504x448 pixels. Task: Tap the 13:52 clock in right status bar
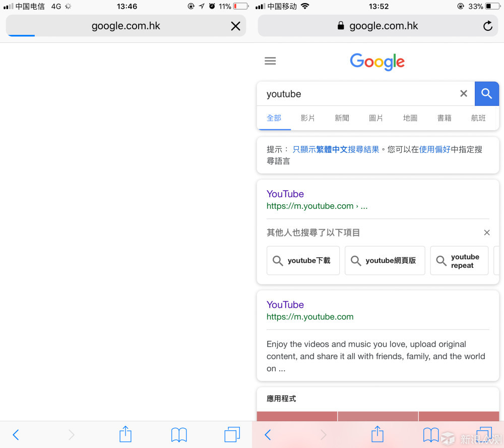point(379,6)
